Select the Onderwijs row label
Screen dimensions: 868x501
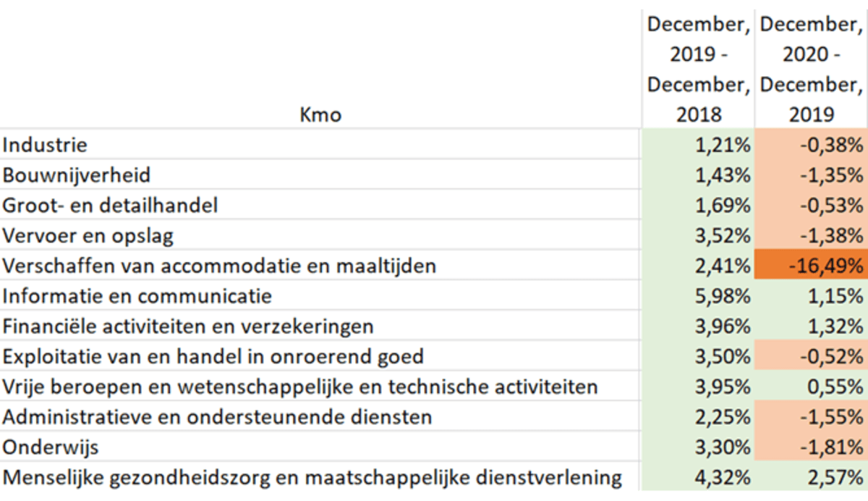51,447
